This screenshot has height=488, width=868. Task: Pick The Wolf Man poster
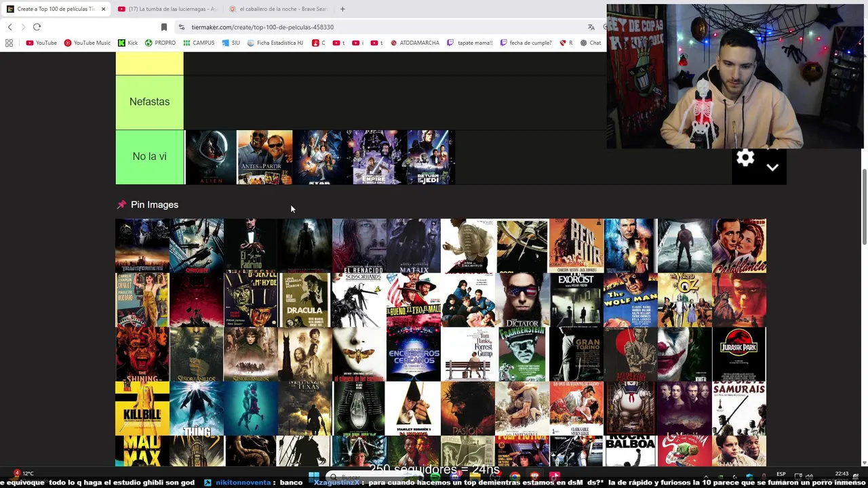(631, 300)
